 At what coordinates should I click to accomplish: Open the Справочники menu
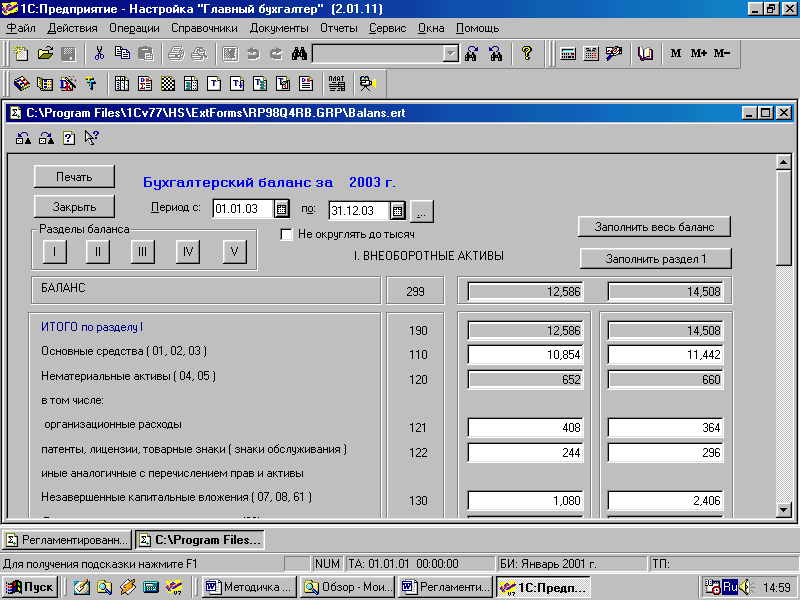coord(204,28)
